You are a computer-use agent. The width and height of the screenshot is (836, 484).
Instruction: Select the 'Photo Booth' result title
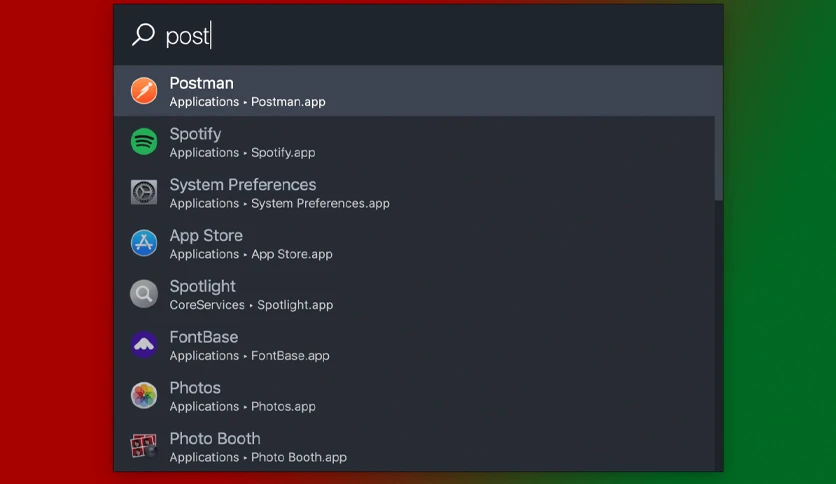click(215, 439)
